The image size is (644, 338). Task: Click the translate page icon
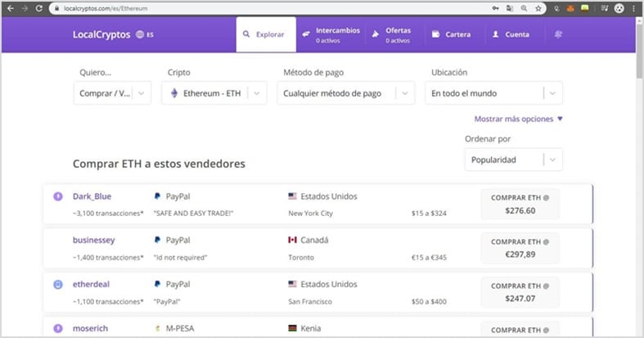click(x=510, y=8)
